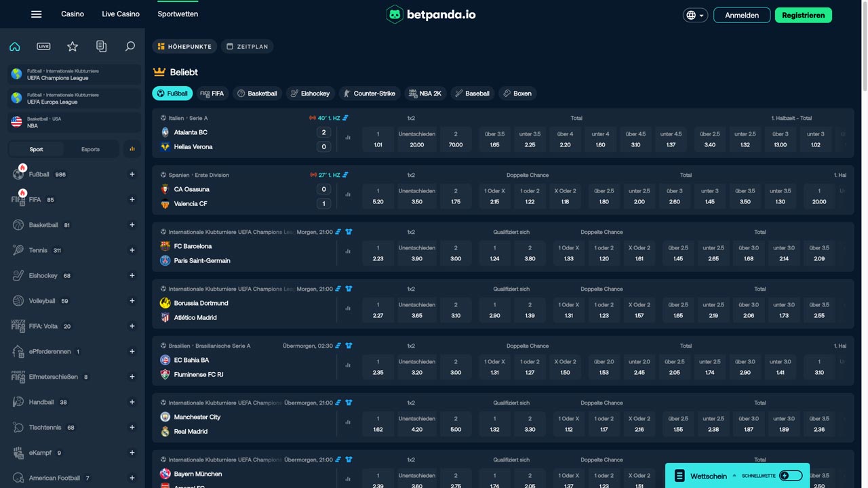This screenshot has height=488, width=868.
Task: Open stats icon for FC Barcelona match
Action: 348,251
